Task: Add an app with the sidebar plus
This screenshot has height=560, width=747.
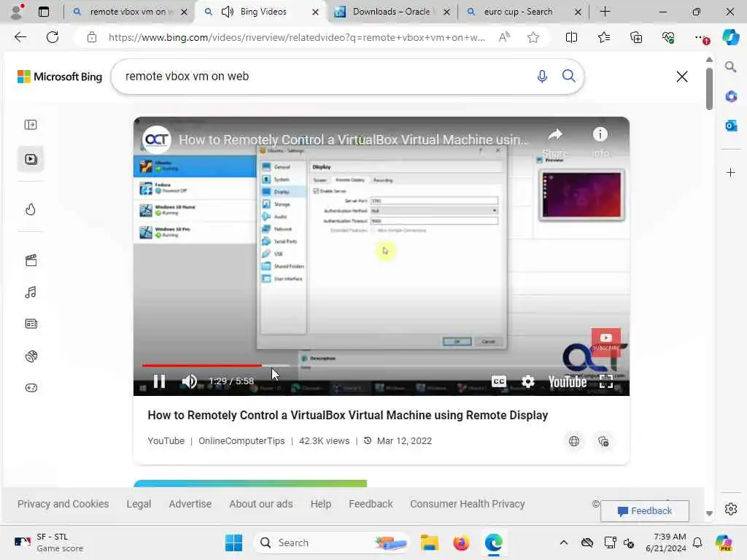Action: [731, 172]
